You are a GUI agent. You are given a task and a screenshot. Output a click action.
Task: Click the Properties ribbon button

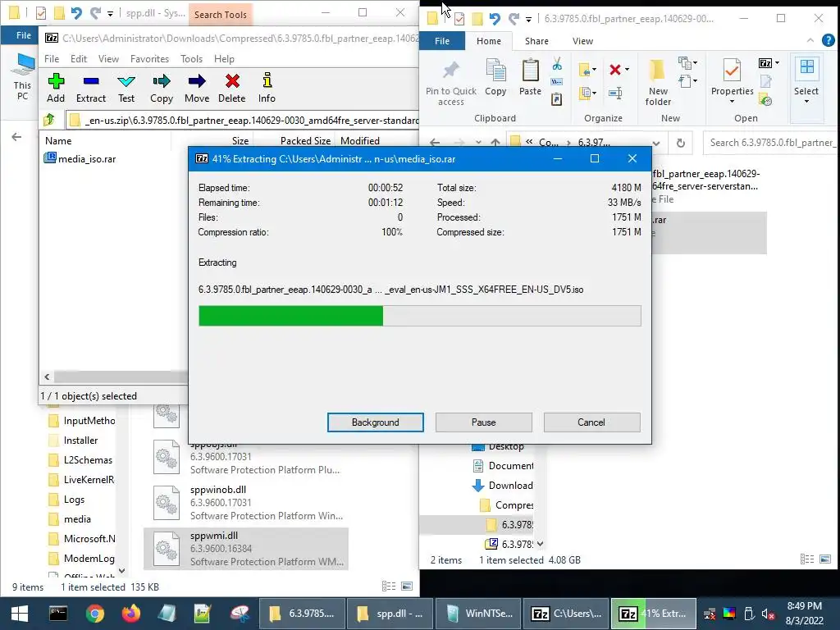(732, 80)
